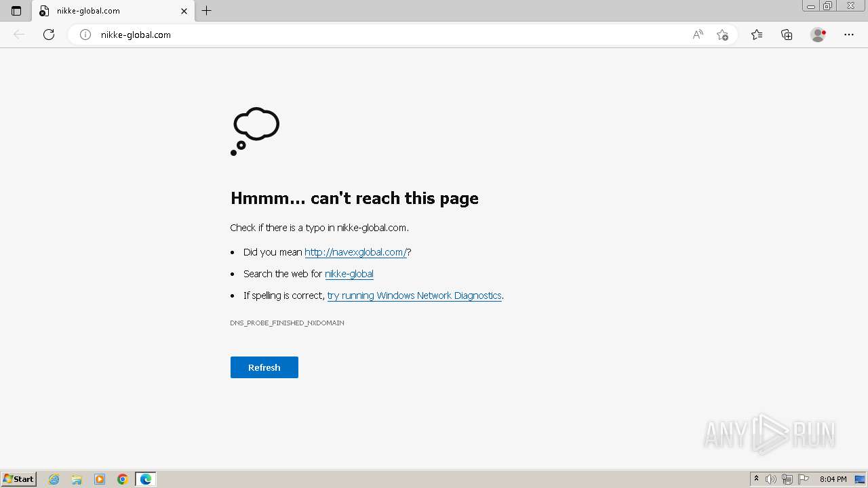
Task: Run Windows Network Diagnostics link
Action: (414, 296)
